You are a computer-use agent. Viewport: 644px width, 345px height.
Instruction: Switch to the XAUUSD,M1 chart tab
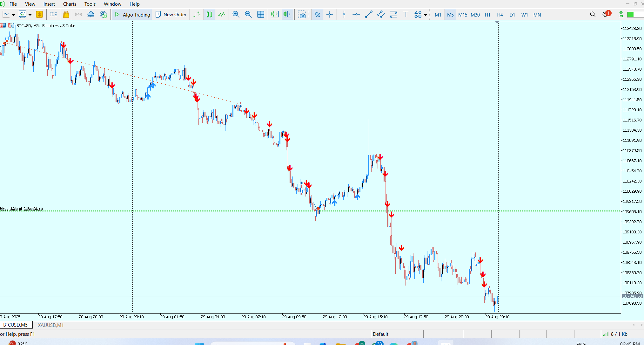pos(50,325)
